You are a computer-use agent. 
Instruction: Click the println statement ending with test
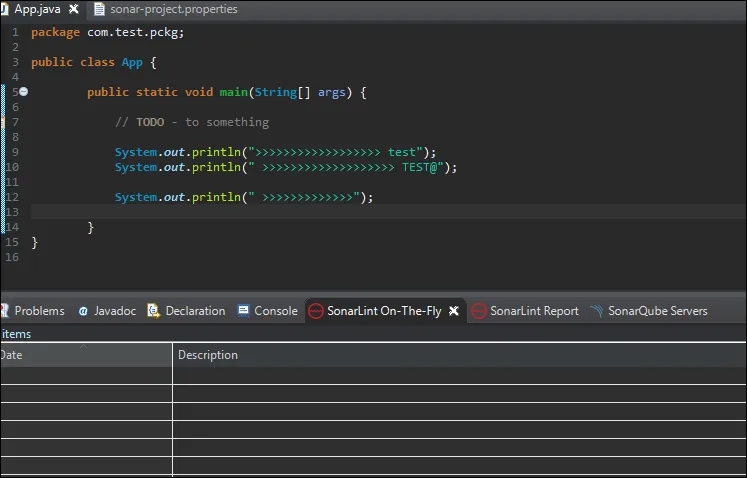[275, 152]
